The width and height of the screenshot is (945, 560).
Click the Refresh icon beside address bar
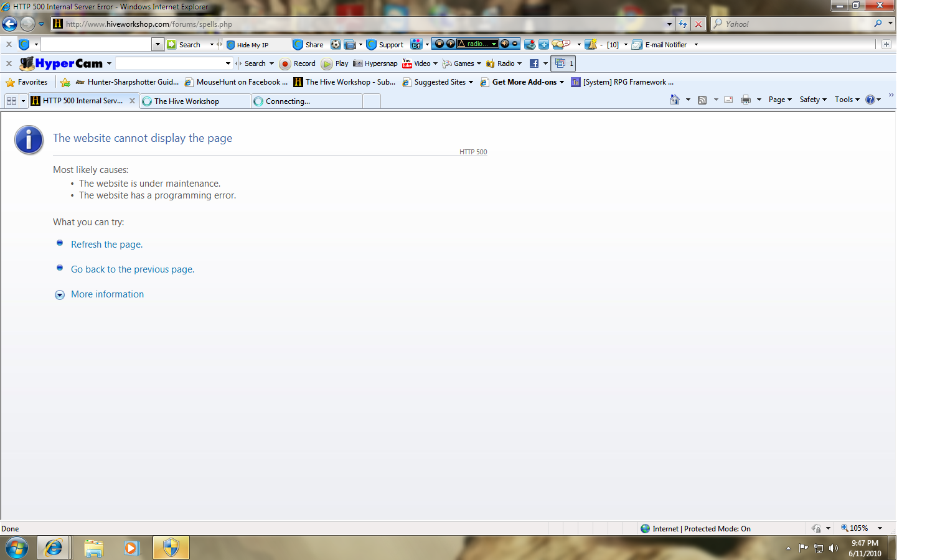(683, 24)
